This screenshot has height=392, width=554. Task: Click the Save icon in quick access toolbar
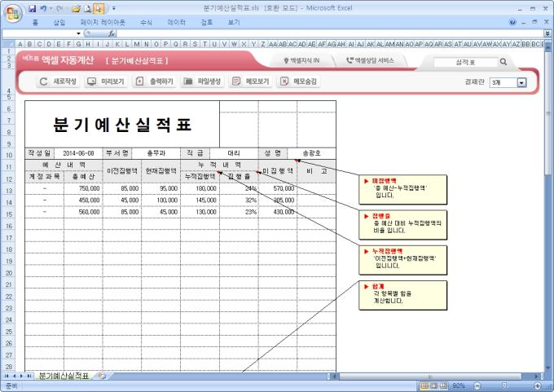(32, 8)
